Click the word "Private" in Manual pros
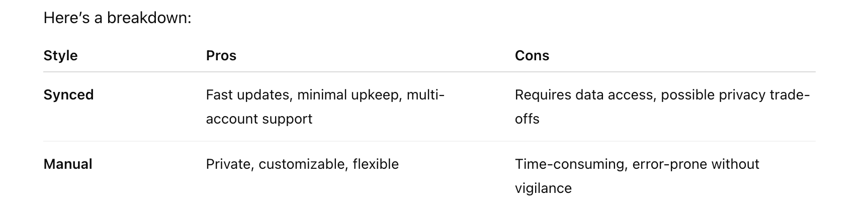 tap(228, 164)
